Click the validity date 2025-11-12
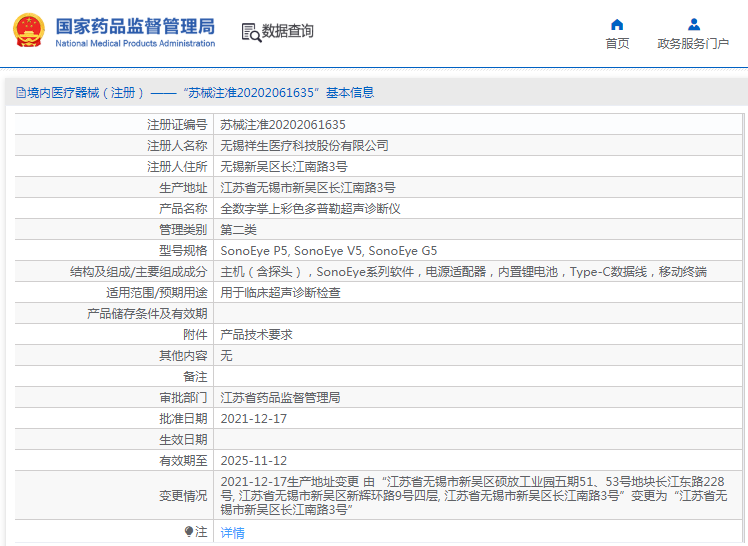Image resolution: width=748 pixels, height=546 pixels. click(x=254, y=461)
